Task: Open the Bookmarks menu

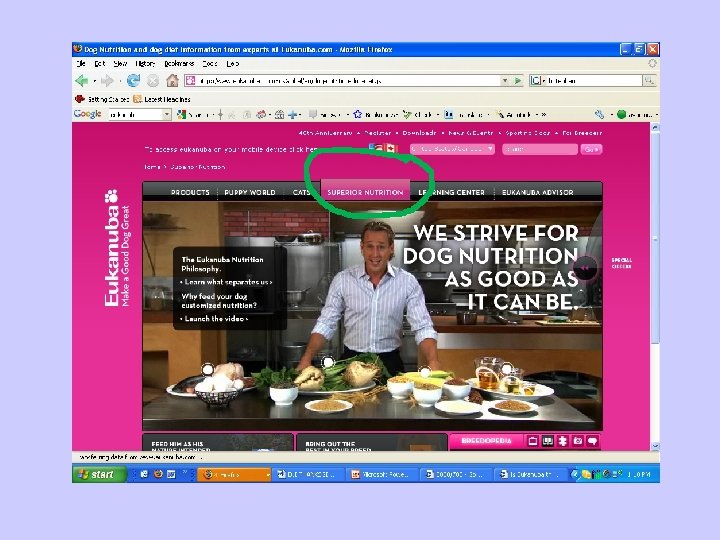Action: 179,63
